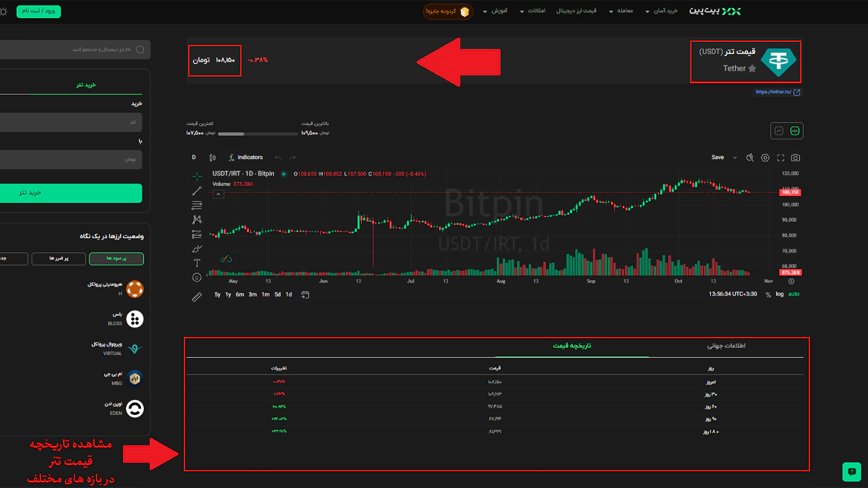Viewport: 868px width, 488px height.
Task: Add Tether to favorites with star
Action: [x=752, y=69]
